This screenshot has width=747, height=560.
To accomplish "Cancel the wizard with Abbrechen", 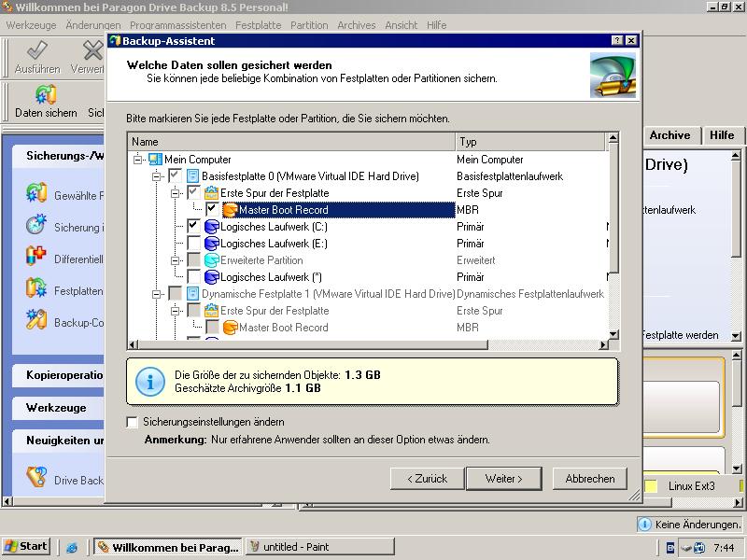I will (590, 479).
